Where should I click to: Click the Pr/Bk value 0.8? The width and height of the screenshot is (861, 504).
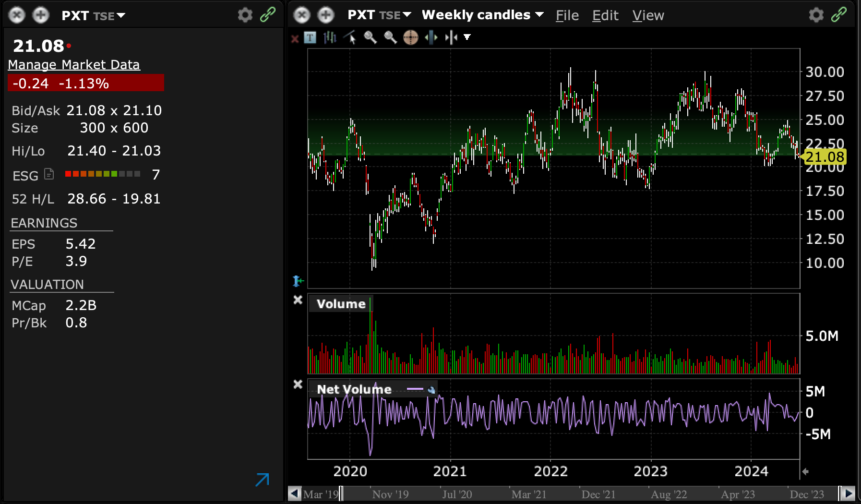pos(76,323)
